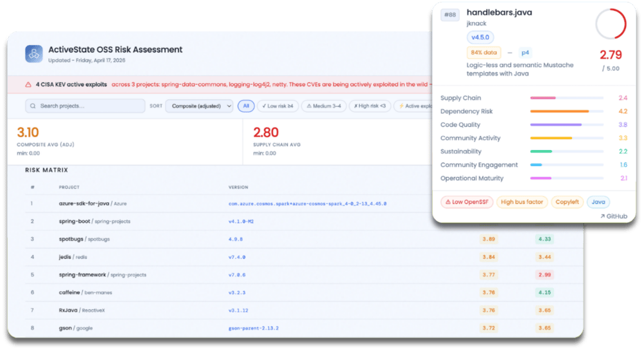Open the spring-boot project row
Screen dimensions: 644x351
click(304, 222)
